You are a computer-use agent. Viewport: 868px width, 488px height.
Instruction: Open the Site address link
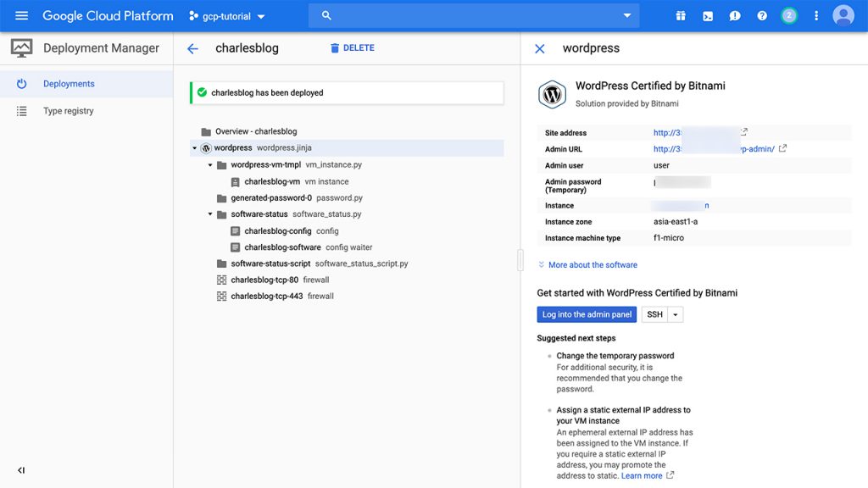(696, 133)
